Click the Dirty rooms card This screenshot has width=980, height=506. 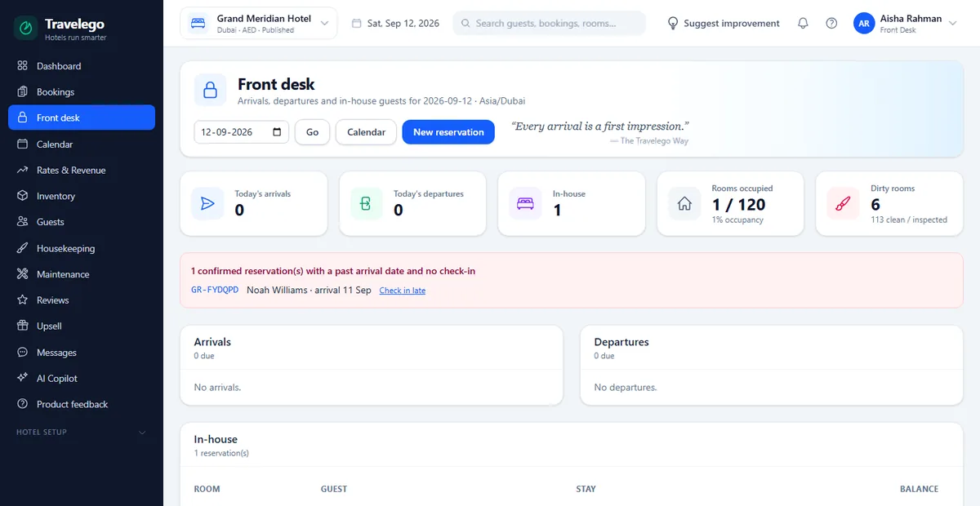pos(889,204)
